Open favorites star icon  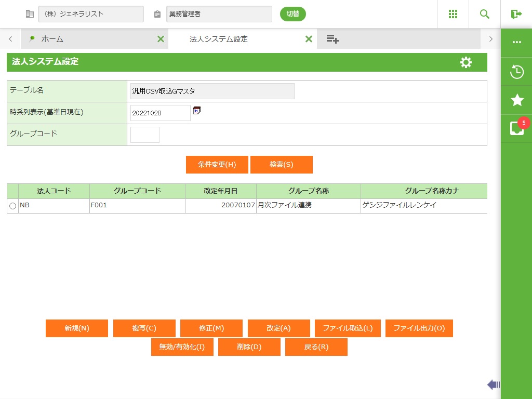pyautogui.click(x=516, y=100)
